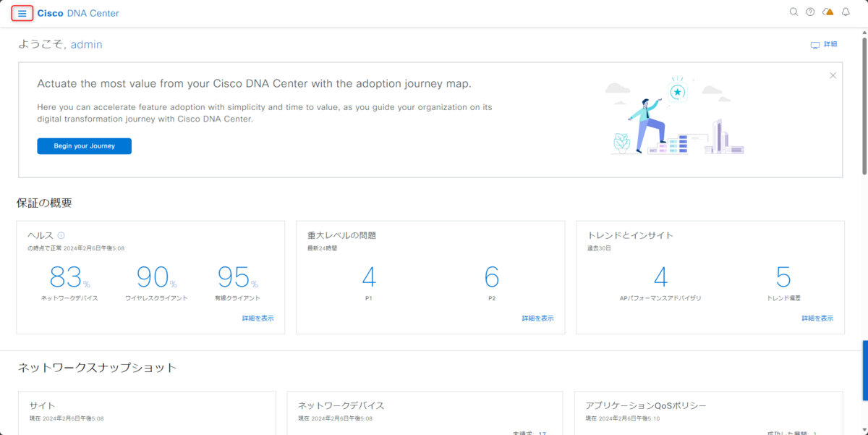Click the P2 issue count 6
Image resolution: width=868 pixels, height=435 pixels.
click(492, 278)
